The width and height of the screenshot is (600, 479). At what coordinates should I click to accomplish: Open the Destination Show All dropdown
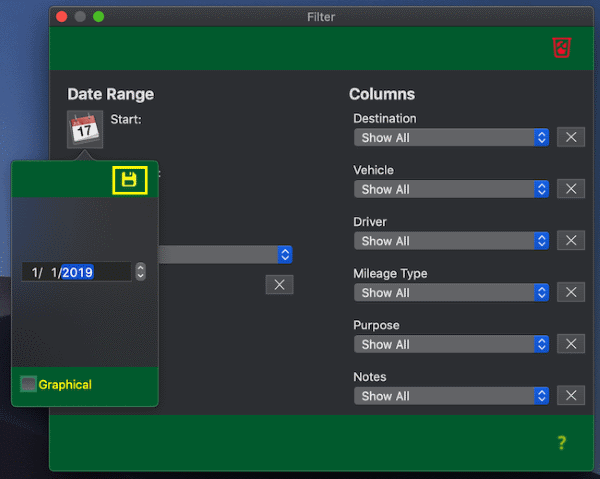coord(451,137)
